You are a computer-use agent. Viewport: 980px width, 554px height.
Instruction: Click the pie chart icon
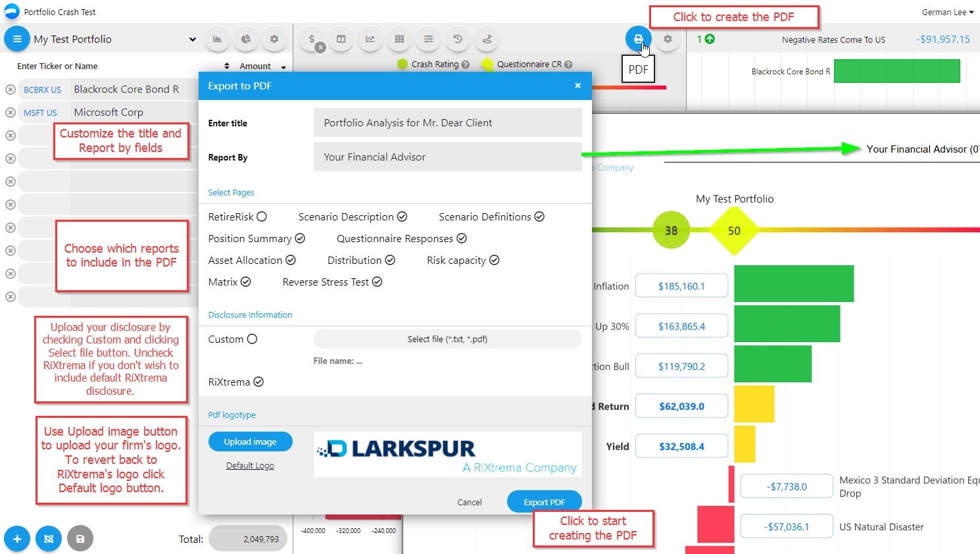coord(245,39)
